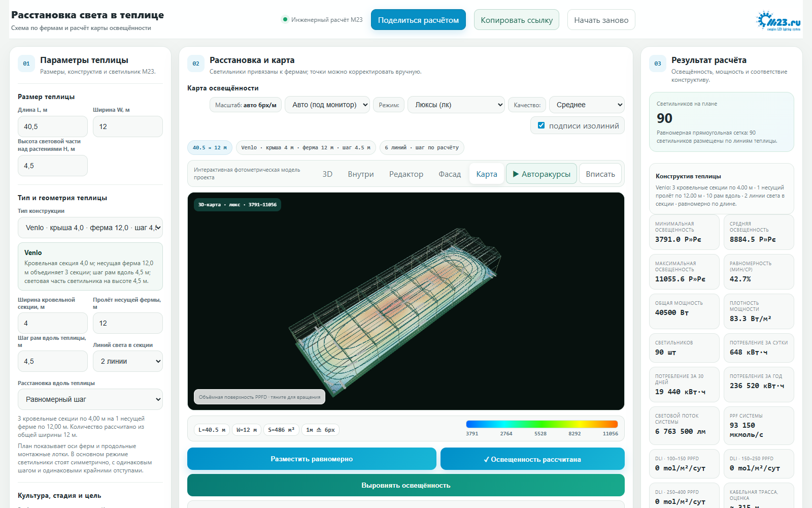Click the Конструктив теплицы info card
This screenshot has height=508, width=812.
(x=722, y=189)
